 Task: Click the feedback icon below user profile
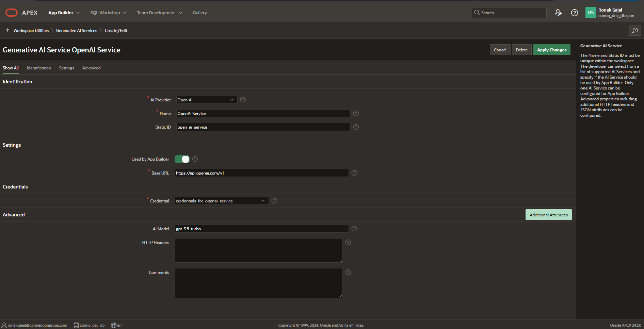635,30
